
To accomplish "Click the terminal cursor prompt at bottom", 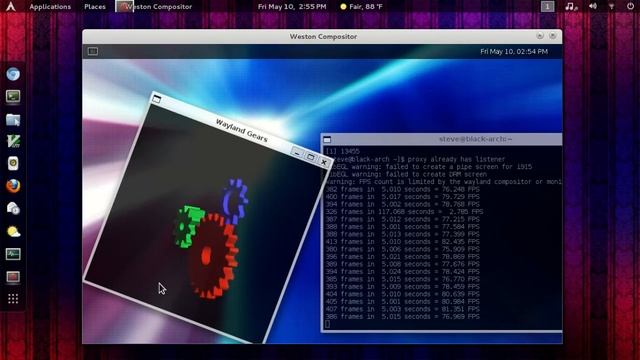I will (327, 324).
